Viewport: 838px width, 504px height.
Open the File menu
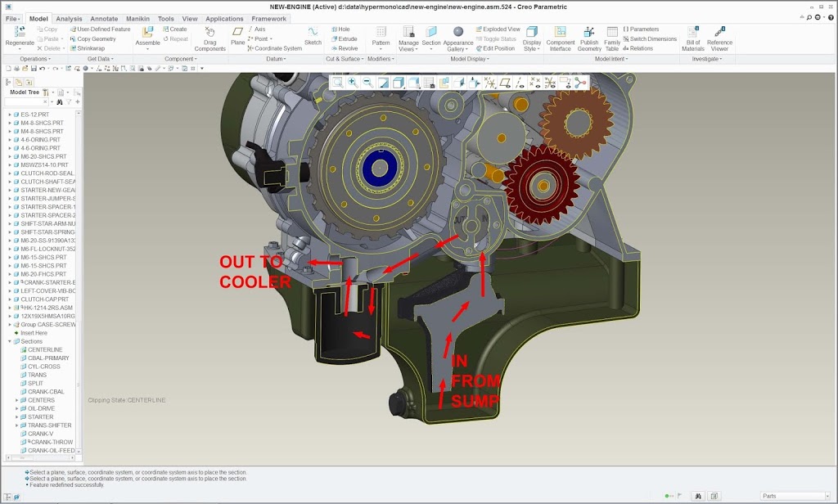12,18
